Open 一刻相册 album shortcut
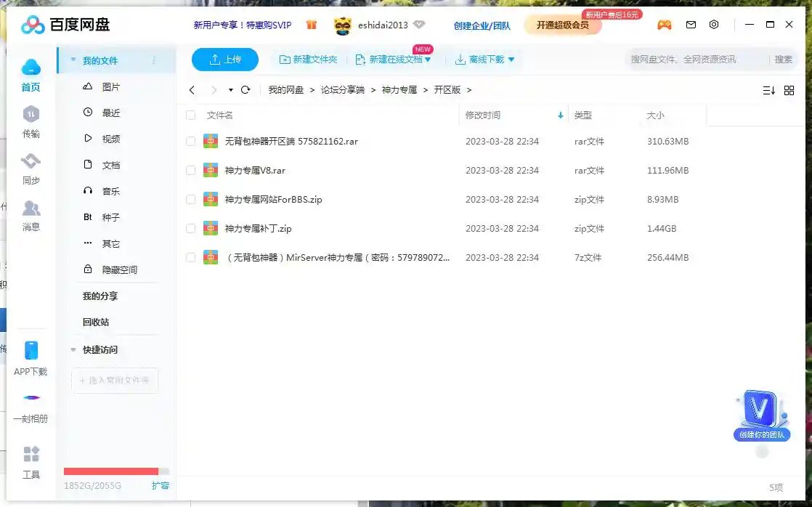 (x=31, y=398)
